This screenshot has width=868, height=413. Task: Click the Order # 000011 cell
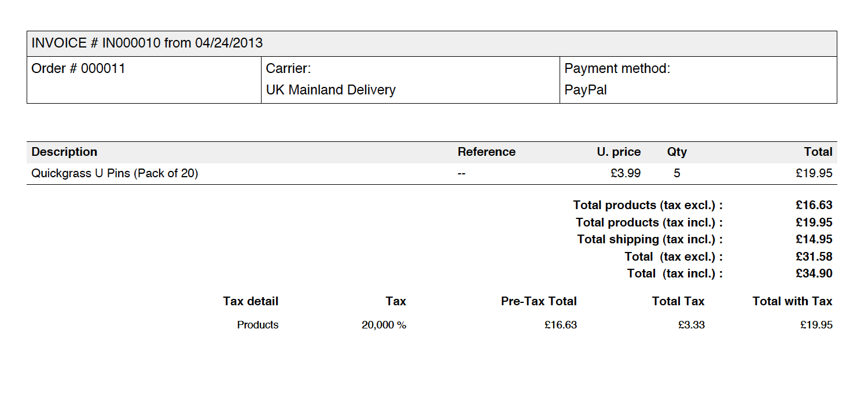click(78, 69)
